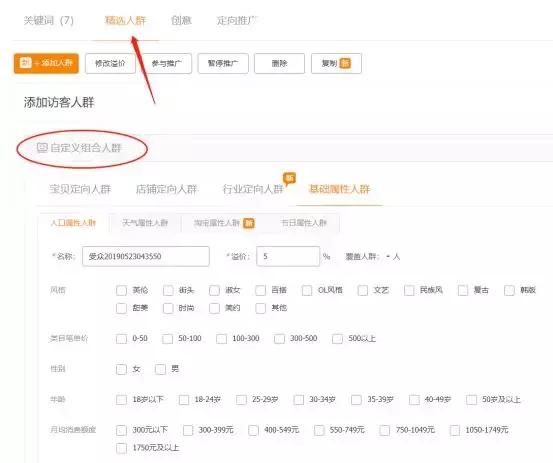Open the 关键词 (7) tab
Viewport: 553px width, 463px height.
(49, 20)
